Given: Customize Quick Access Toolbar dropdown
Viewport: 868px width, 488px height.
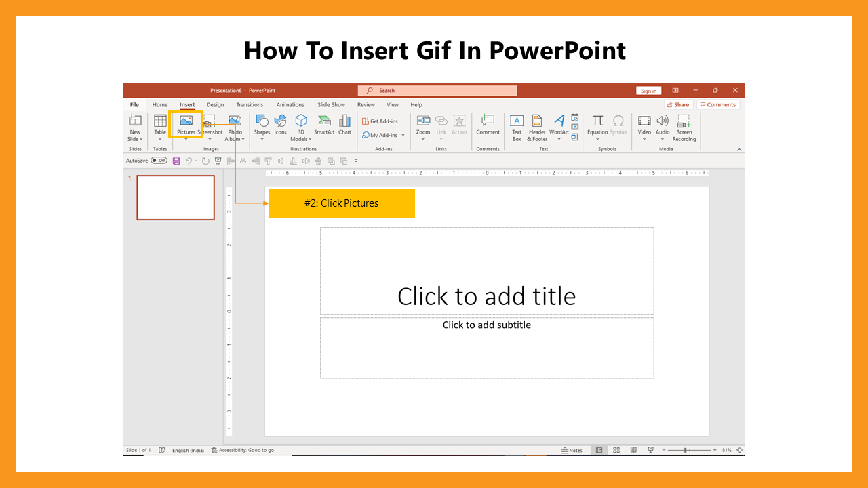Looking at the screenshot, I should [x=356, y=161].
